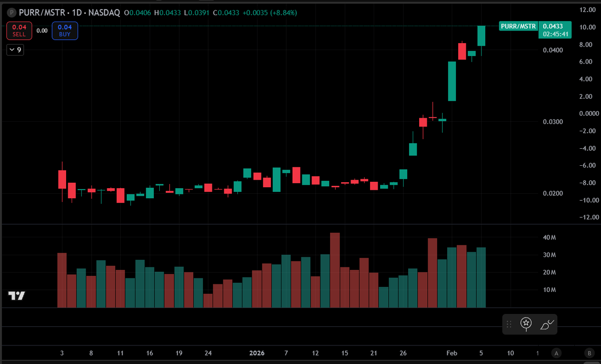601x364 pixels.
Task: Toggle the 'B' scale button
Action: 590,352
